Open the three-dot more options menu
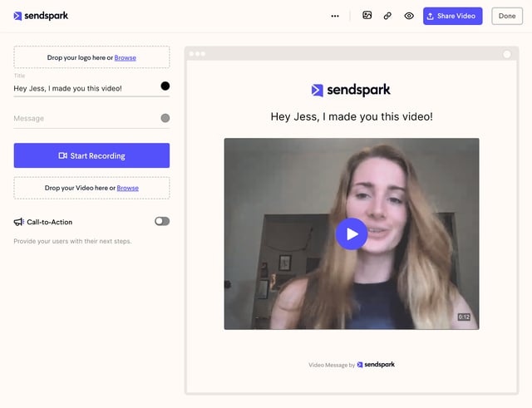Viewport: 532px width, 408px height. [x=335, y=16]
